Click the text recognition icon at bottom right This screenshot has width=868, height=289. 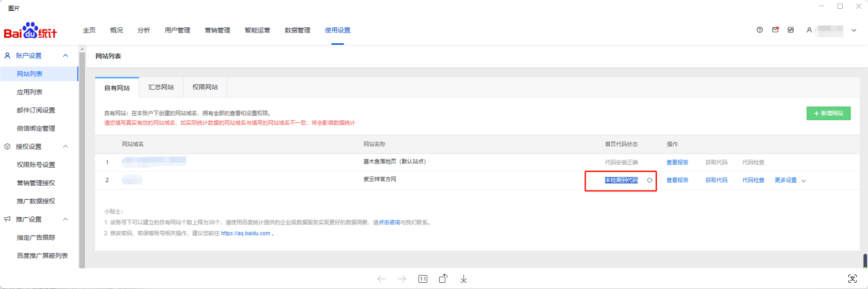853,279
